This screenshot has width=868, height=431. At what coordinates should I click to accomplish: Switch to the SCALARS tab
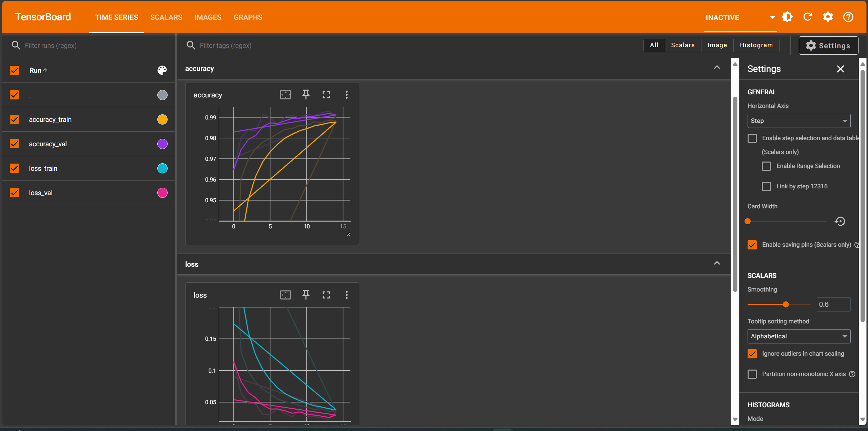166,17
